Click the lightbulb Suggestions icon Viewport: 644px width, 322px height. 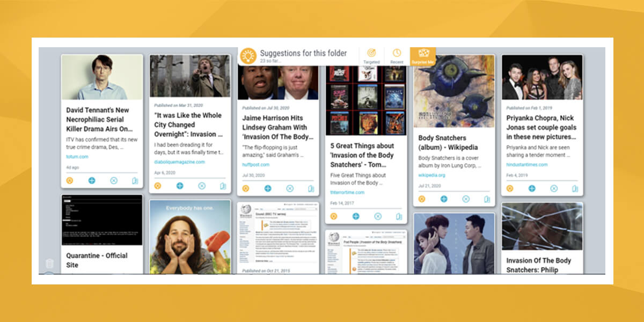[x=248, y=56]
